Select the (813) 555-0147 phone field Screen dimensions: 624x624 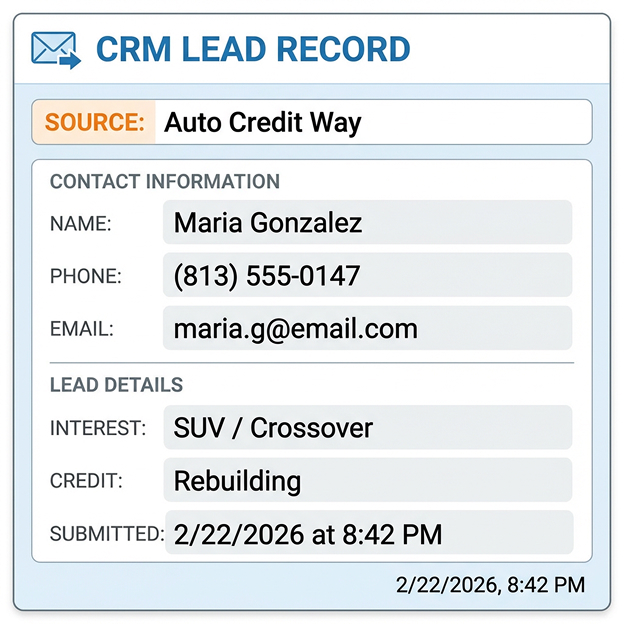point(367,275)
